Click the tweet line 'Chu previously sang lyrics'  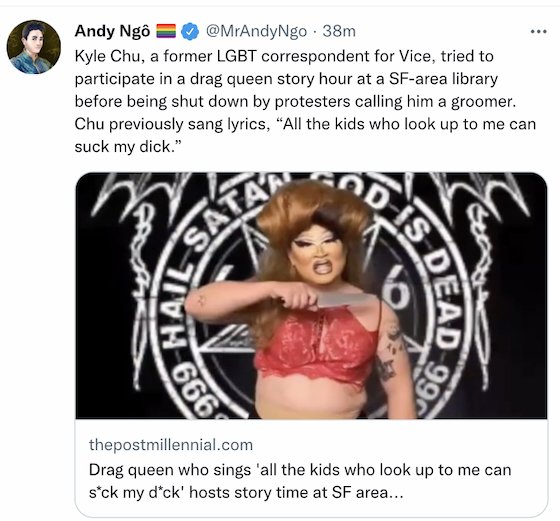coord(305,124)
